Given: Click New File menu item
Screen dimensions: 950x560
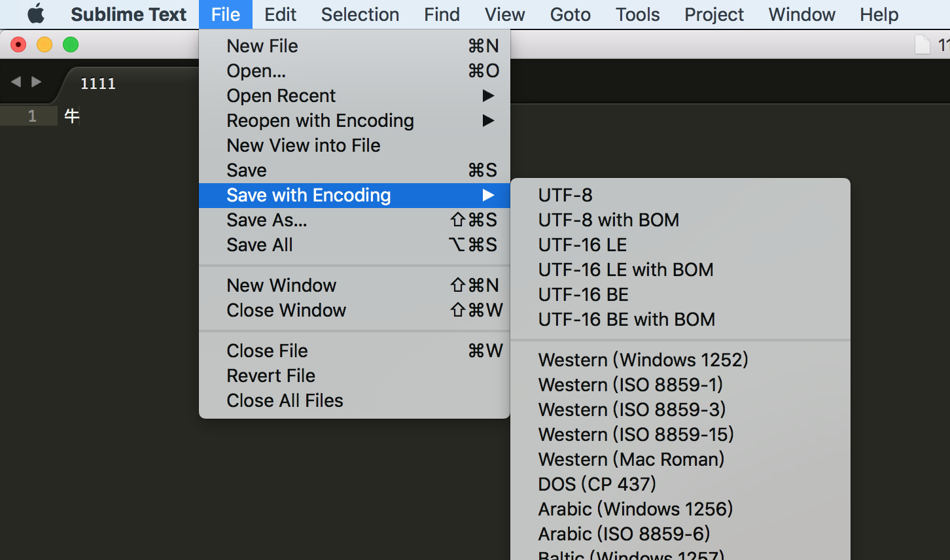Looking at the screenshot, I should (x=262, y=46).
